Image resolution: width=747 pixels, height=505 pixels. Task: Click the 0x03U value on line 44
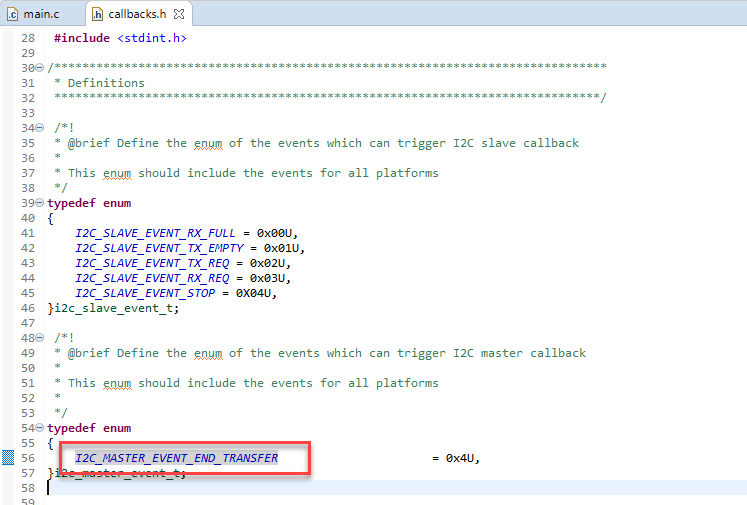click(x=267, y=278)
